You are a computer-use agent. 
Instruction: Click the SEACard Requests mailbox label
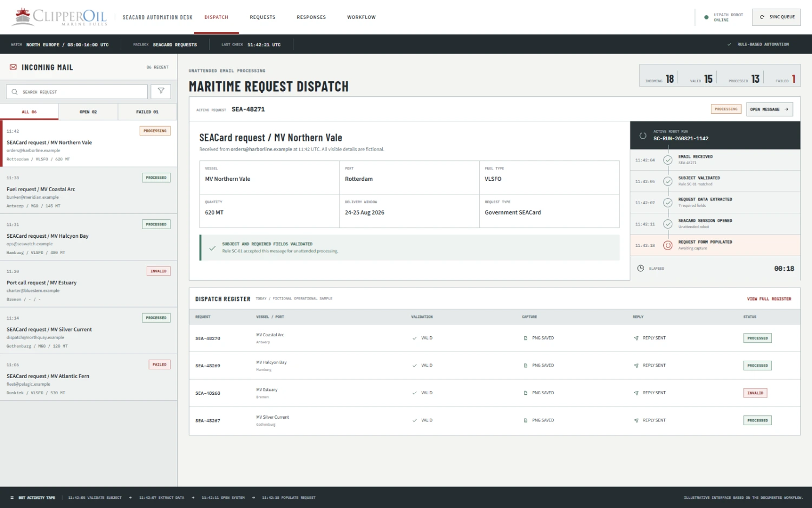click(175, 45)
